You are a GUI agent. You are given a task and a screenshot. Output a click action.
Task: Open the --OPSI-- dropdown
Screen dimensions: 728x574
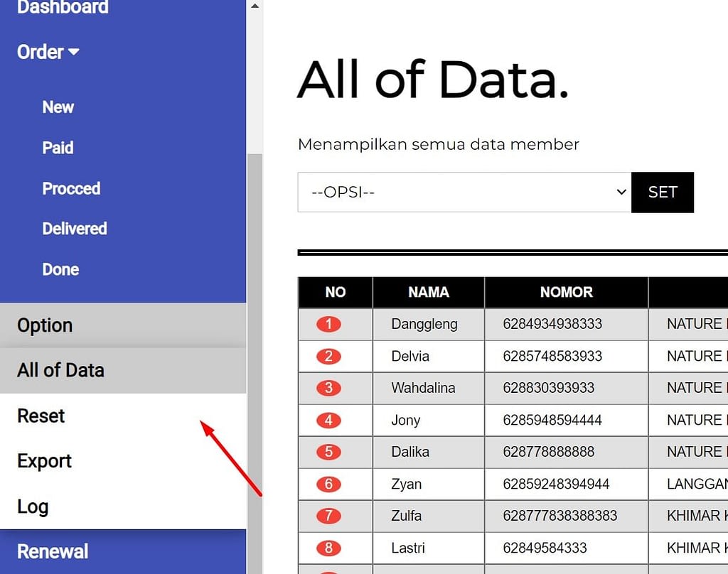[x=464, y=192]
